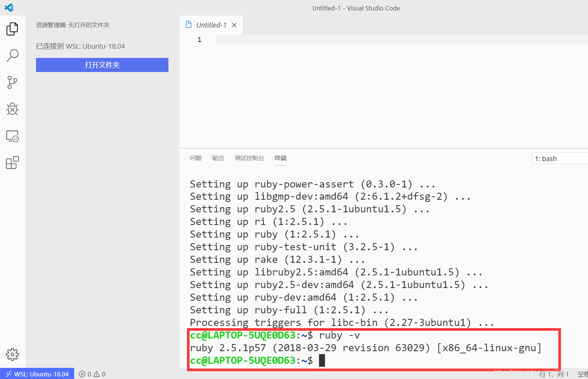Screen dimensions: 588x379
Task: Click the warnings count in status bar
Action: [x=99, y=374]
